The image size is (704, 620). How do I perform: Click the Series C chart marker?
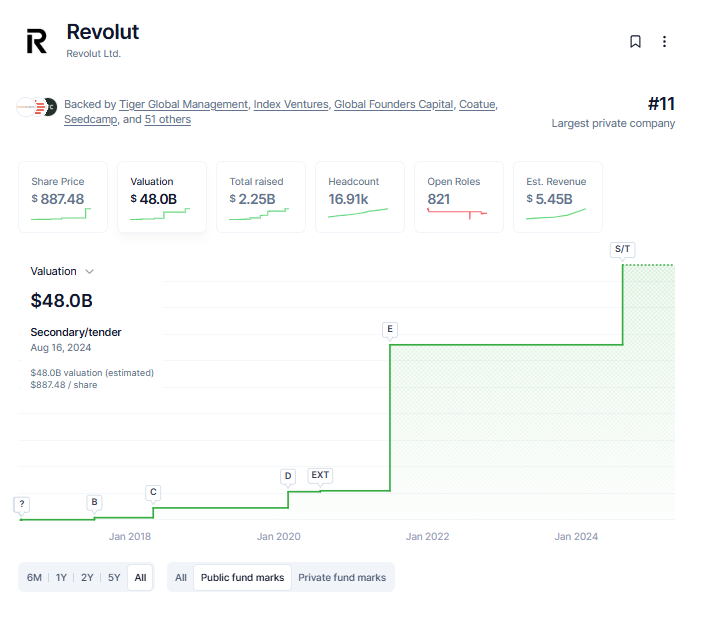coord(153,492)
